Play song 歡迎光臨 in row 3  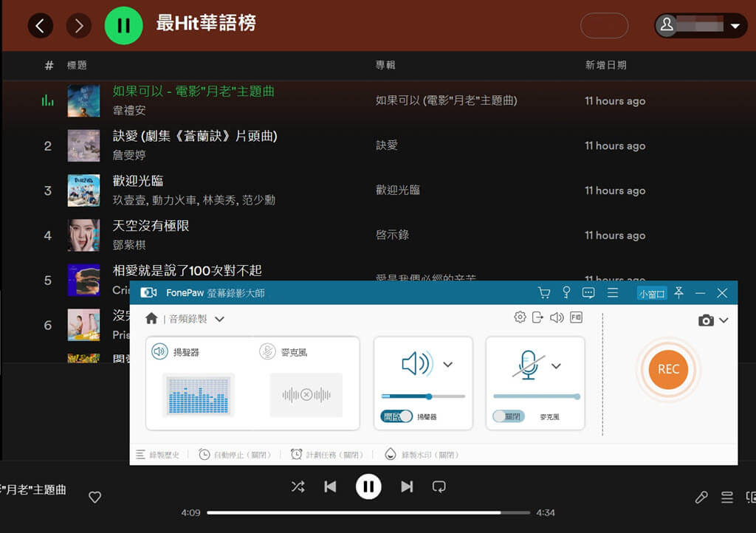coord(138,181)
